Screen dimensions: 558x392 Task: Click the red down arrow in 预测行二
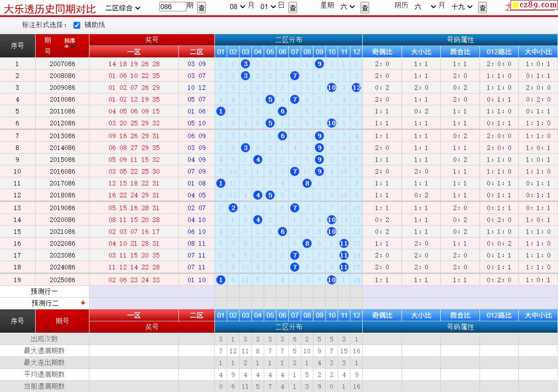coord(83,303)
